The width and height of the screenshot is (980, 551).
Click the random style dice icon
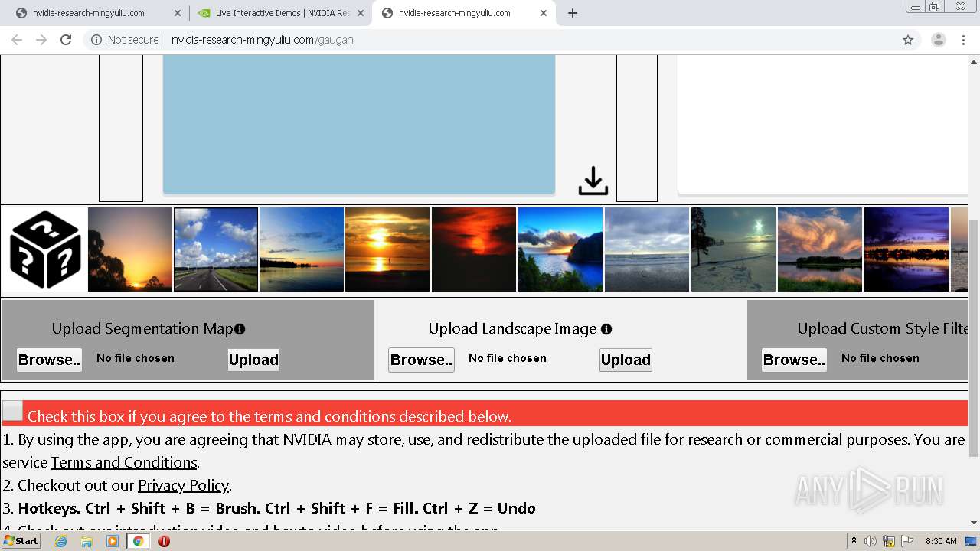coord(45,249)
